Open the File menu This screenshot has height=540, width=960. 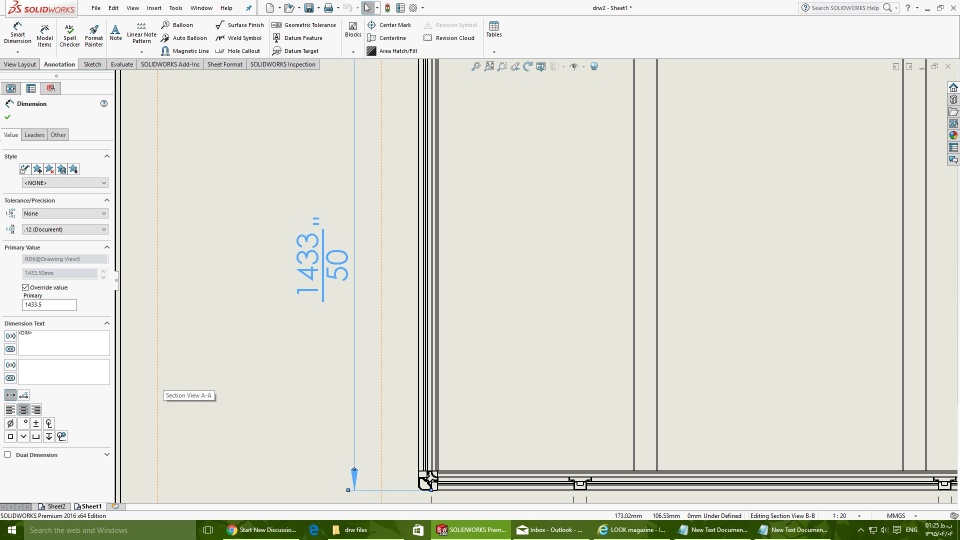click(96, 8)
